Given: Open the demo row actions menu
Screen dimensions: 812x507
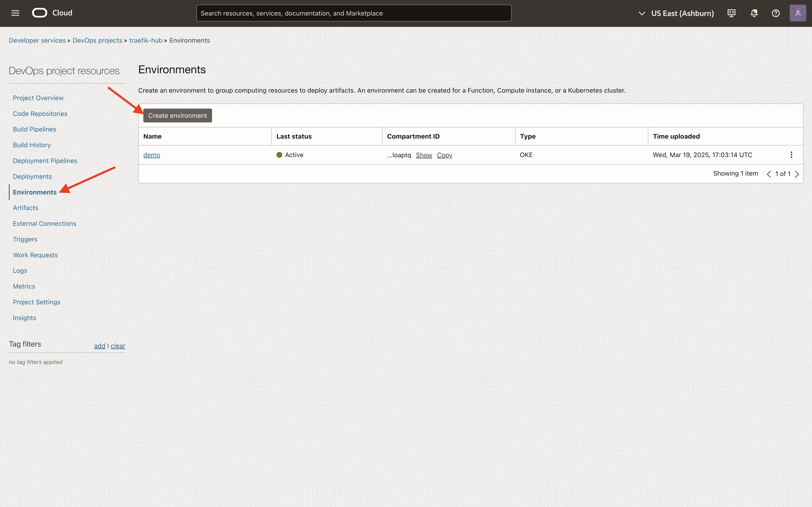Looking at the screenshot, I should coord(791,155).
